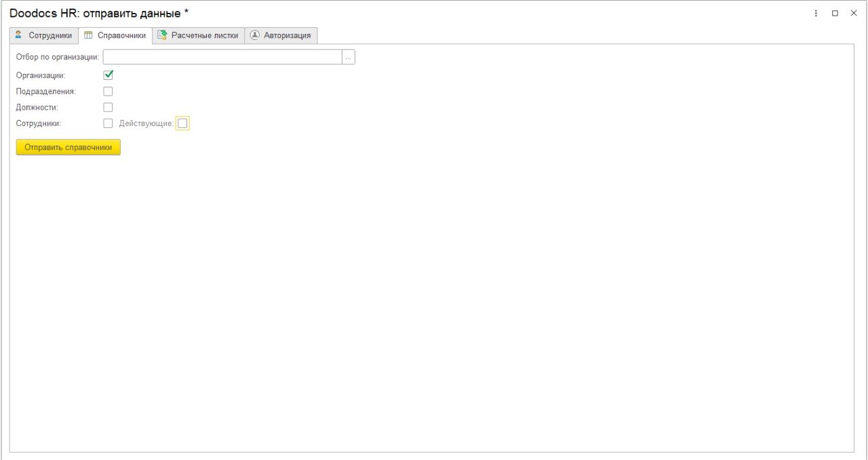This screenshot has width=868, height=460.
Task: Go to the Авторизация tab
Action: click(x=281, y=35)
